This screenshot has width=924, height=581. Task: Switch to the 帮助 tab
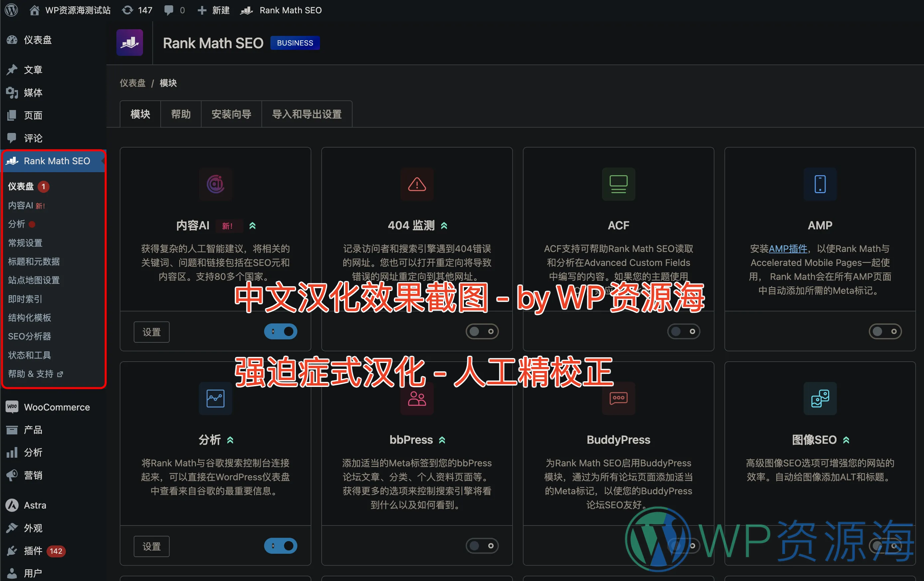click(182, 114)
